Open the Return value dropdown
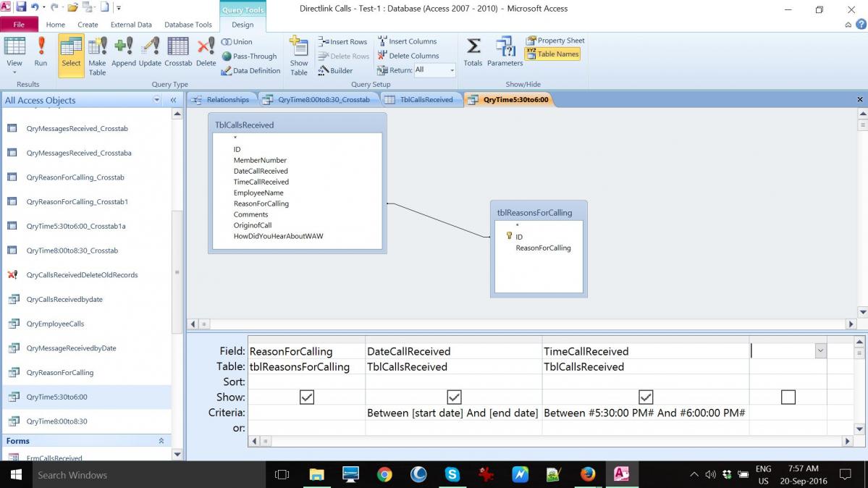This screenshot has height=488, width=868. 452,70
